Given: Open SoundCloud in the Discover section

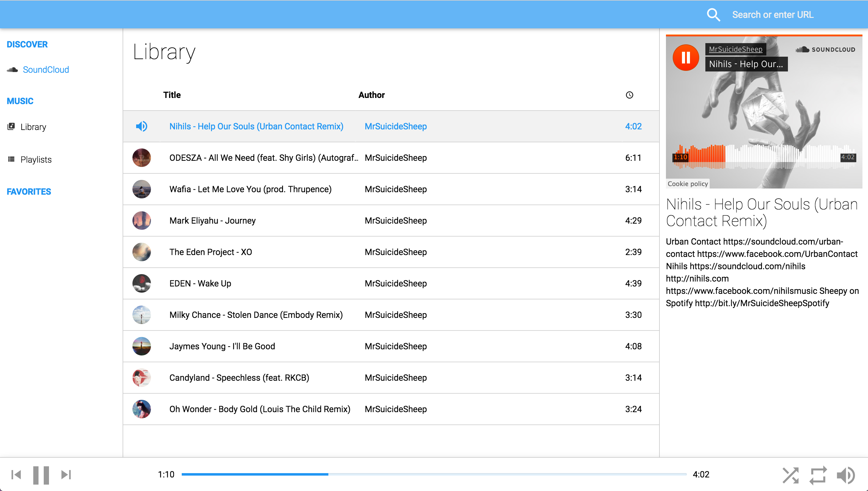Looking at the screenshot, I should click(46, 70).
